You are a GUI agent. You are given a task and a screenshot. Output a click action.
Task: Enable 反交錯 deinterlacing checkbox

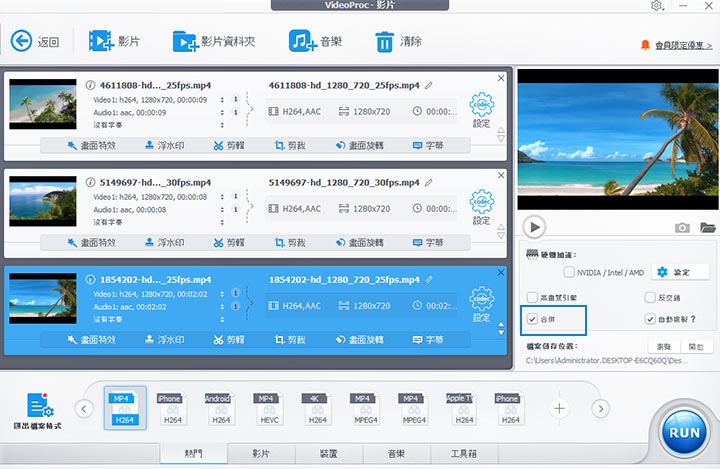(650, 298)
